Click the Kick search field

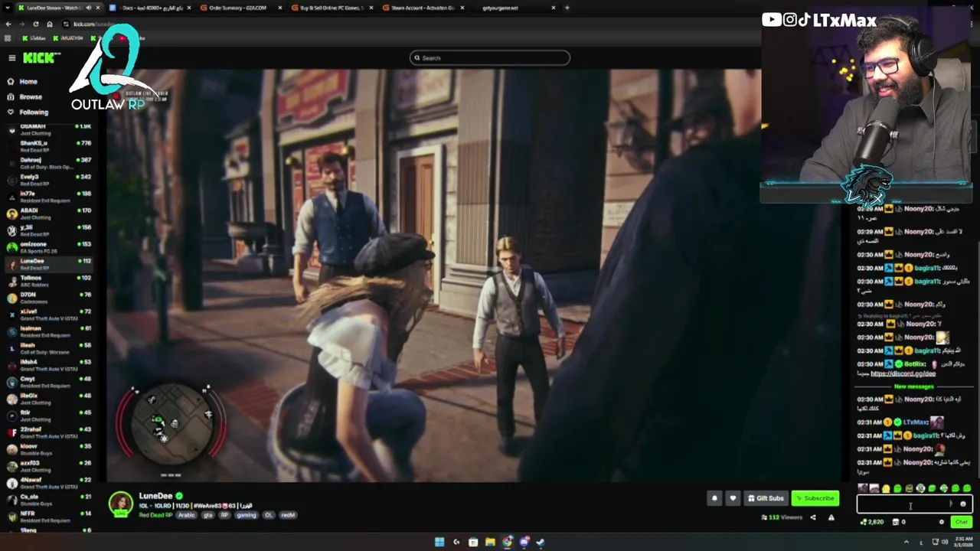coord(490,57)
